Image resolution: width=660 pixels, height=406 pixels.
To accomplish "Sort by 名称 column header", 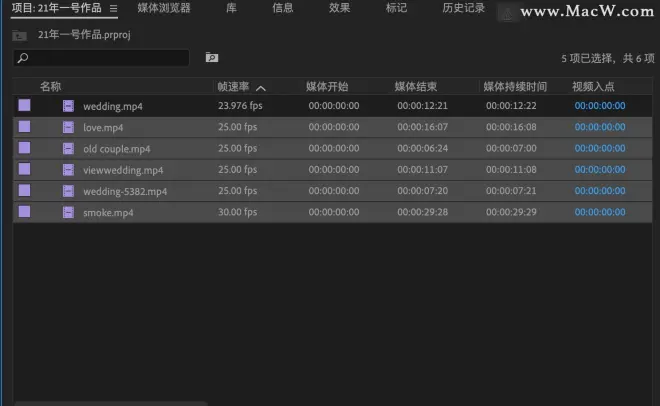I will 51,87.
